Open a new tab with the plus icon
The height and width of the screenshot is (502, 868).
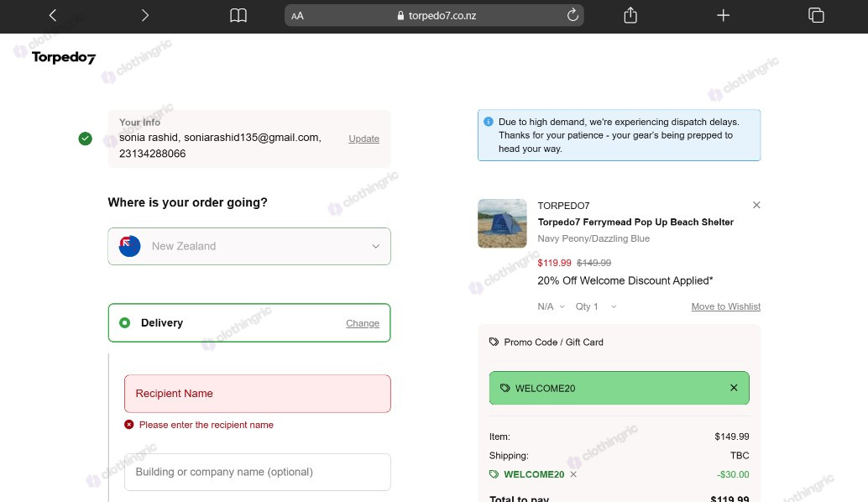(x=723, y=15)
